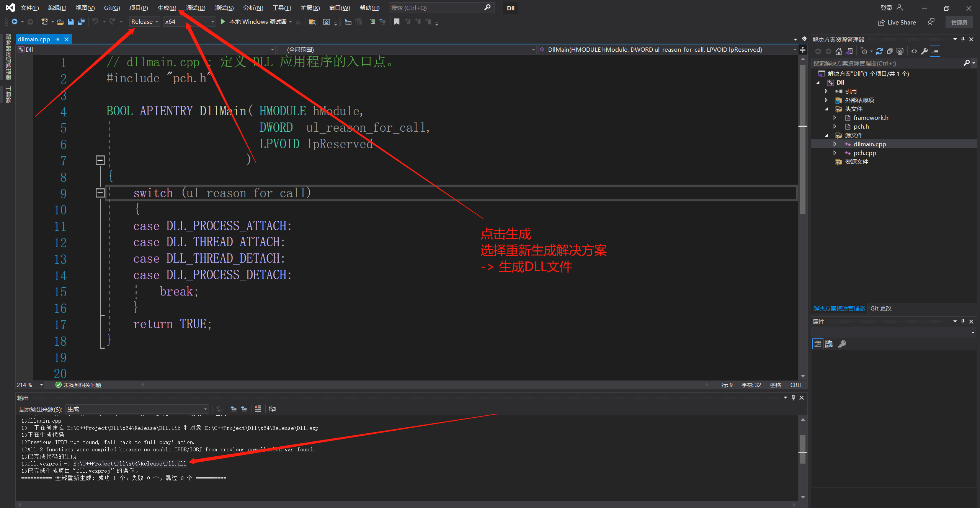Click the Solution Explorer sync refresh icon

click(x=879, y=51)
